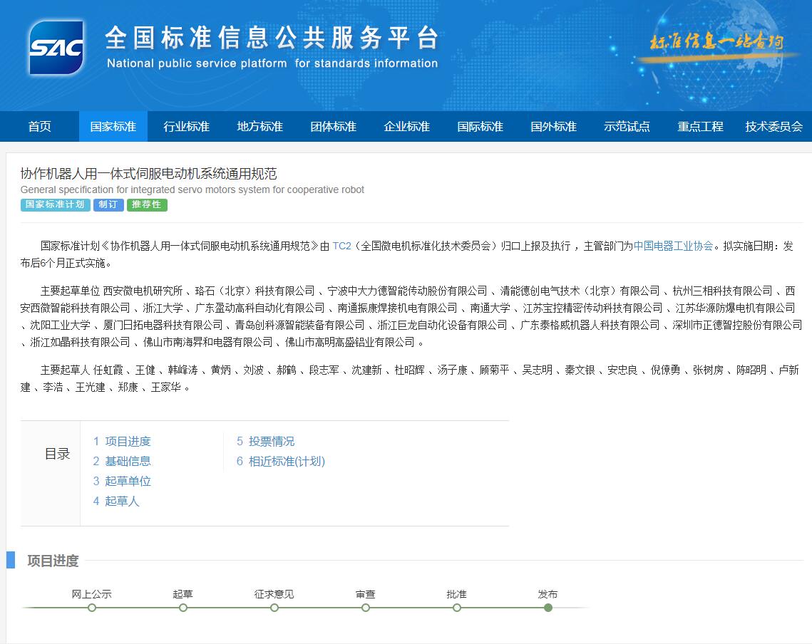Click the SAC logo icon

click(x=56, y=48)
